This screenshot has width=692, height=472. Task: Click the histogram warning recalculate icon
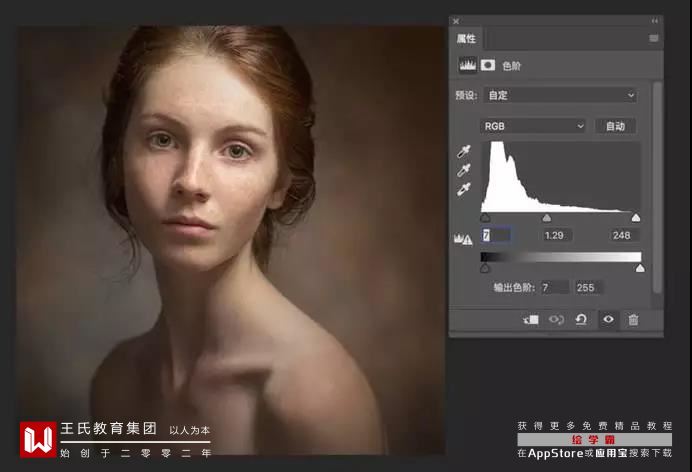tap(463, 239)
